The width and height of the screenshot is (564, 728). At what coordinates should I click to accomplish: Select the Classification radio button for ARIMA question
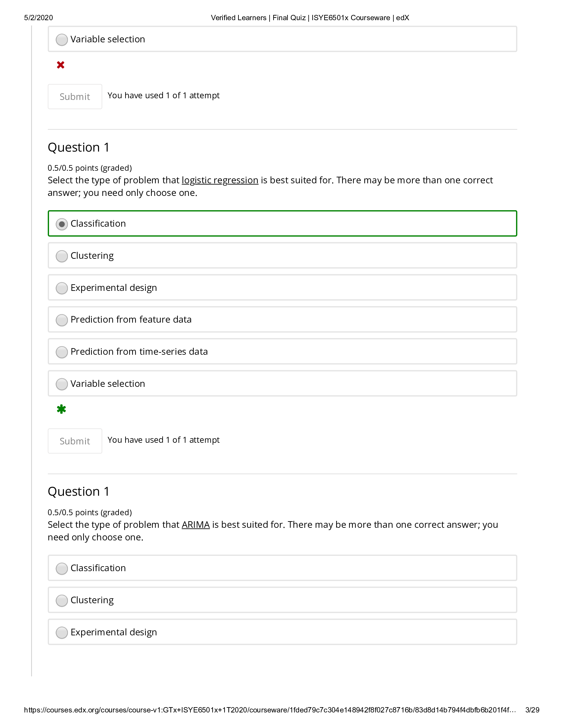point(62,569)
